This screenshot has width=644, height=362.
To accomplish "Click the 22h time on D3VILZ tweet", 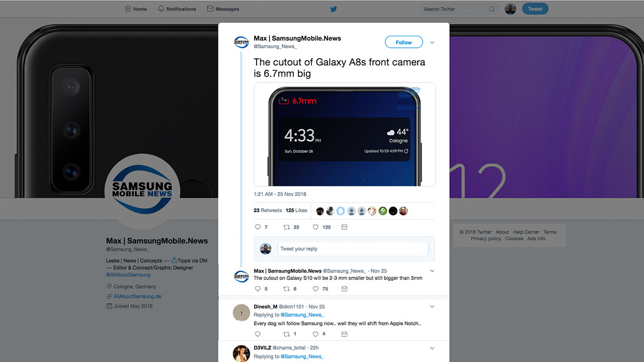I will [x=314, y=348].
